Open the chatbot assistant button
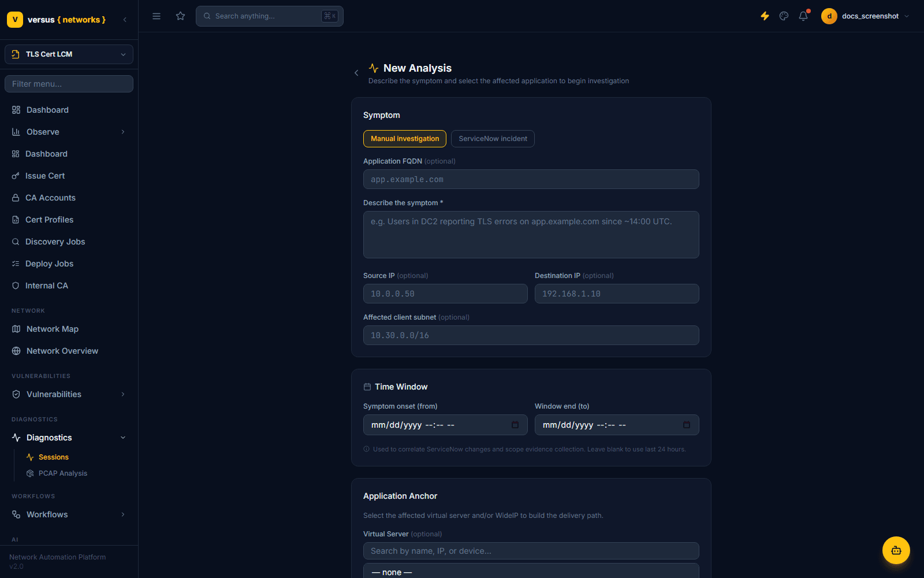The width and height of the screenshot is (924, 578). click(x=896, y=550)
